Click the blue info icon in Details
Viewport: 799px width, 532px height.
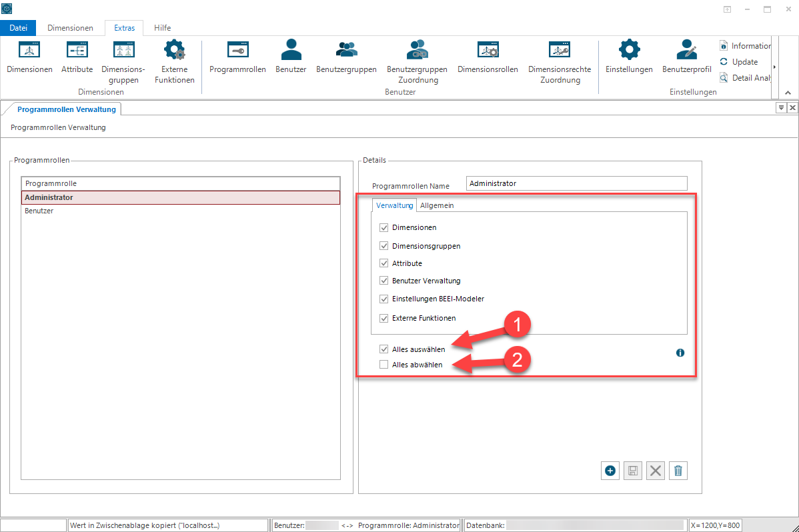tap(680, 353)
